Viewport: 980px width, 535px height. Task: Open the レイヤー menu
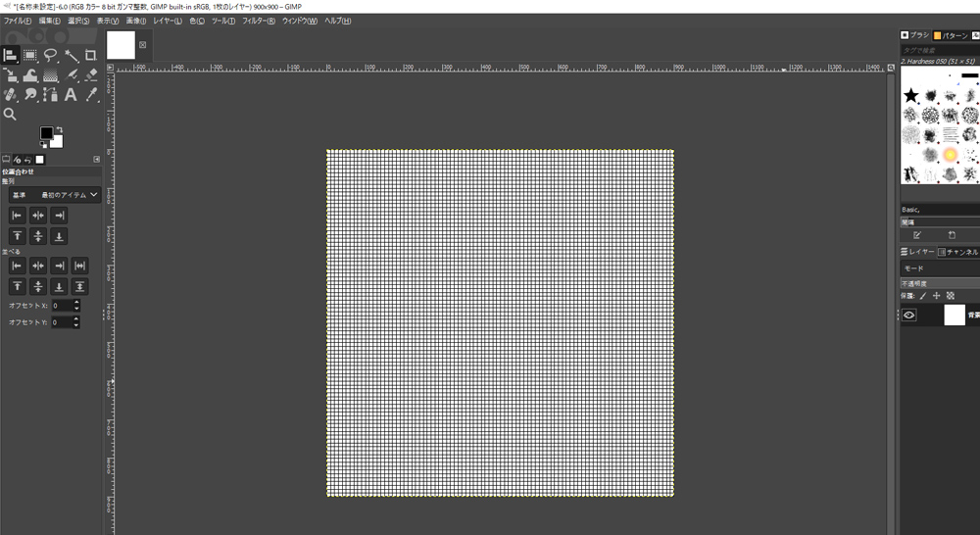pyautogui.click(x=168, y=21)
